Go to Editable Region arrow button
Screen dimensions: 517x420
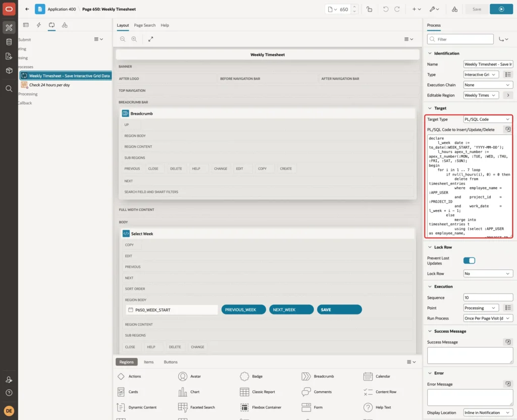[x=508, y=95]
